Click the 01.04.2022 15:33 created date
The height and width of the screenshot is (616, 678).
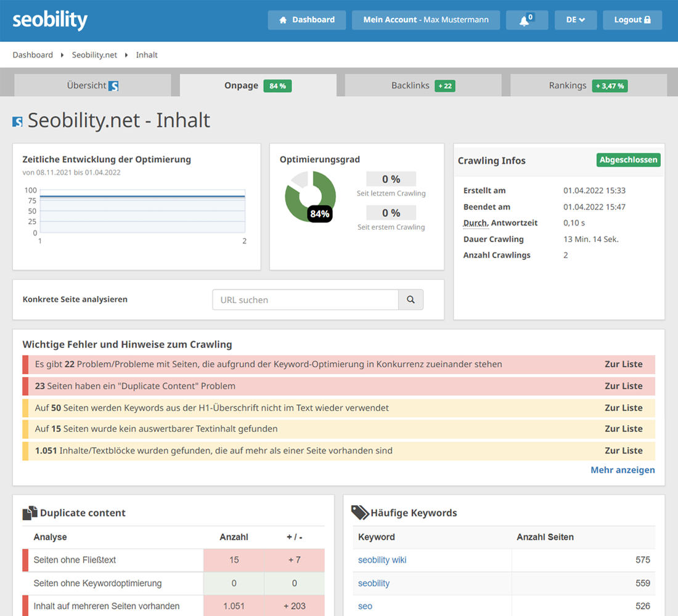coord(594,190)
